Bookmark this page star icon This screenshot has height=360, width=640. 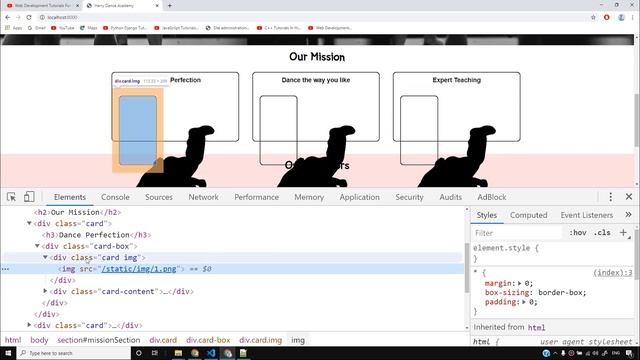[x=593, y=17]
